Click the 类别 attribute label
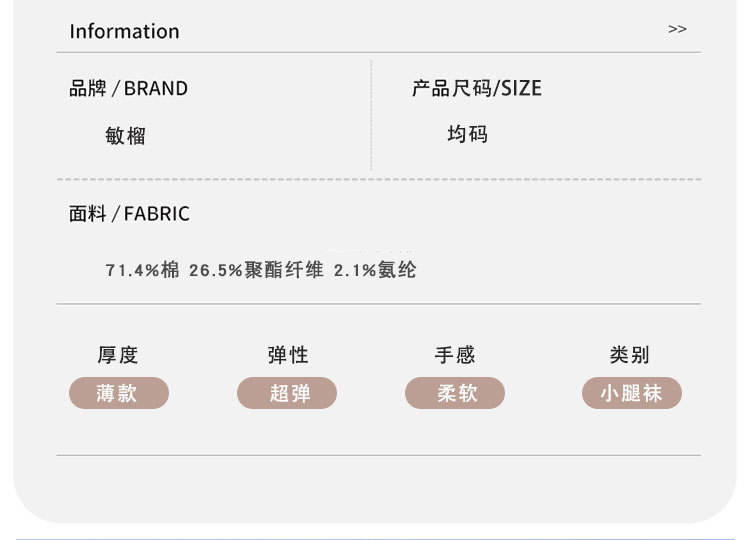The height and width of the screenshot is (540, 750). [630, 355]
